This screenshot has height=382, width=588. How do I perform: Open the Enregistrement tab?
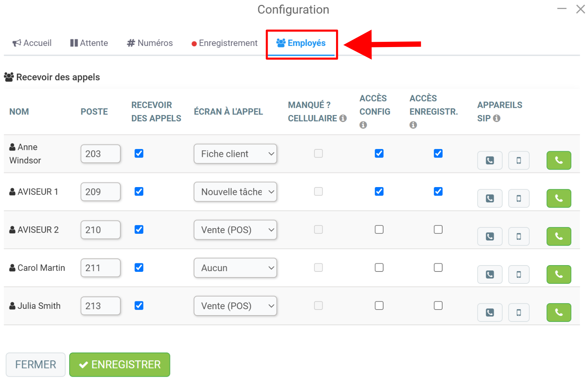pos(224,43)
